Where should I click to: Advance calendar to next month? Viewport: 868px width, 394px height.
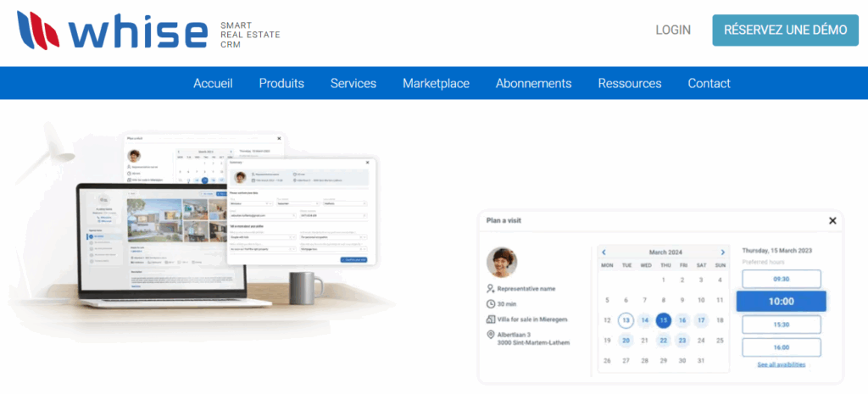722,252
